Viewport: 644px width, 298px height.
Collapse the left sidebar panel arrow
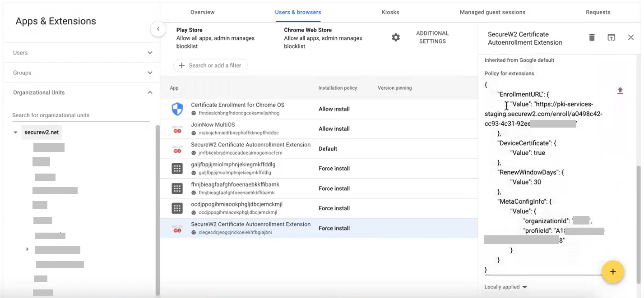point(158,29)
